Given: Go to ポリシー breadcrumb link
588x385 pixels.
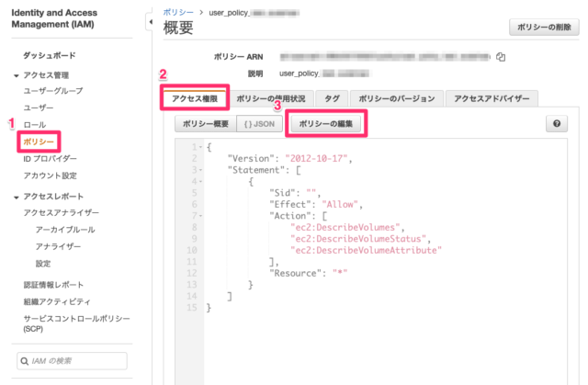Looking at the screenshot, I should coord(178,12).
